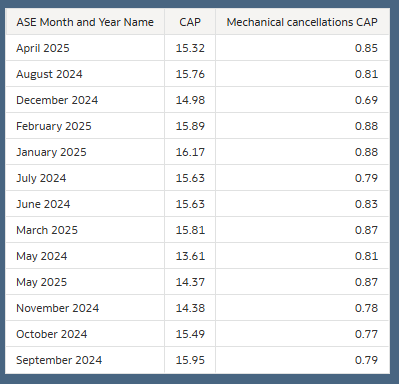Click the December 2024 row label

click(57, 100)
